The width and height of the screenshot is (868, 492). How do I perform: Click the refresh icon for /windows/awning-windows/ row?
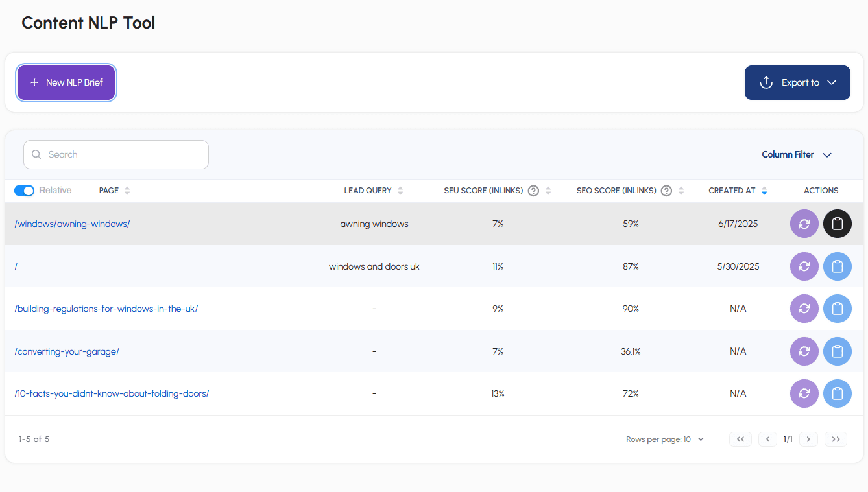[x=804, y=223]
